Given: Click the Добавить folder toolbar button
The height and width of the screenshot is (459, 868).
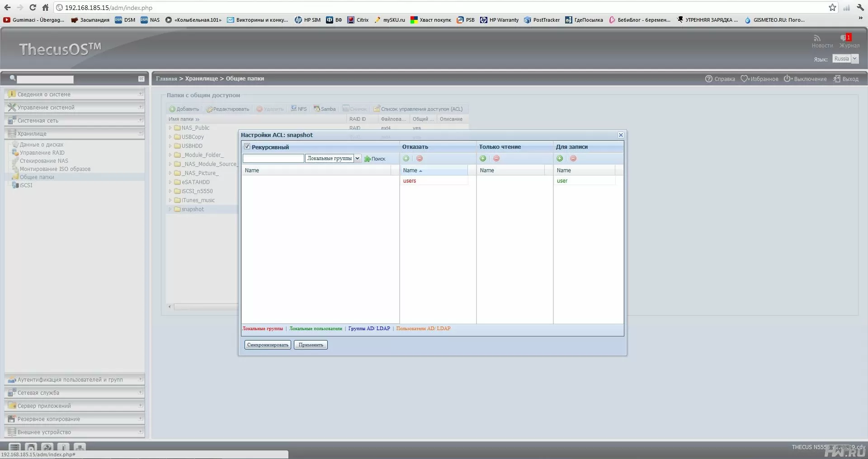Looking at the screenshot, I should click(x=184, y=109).
